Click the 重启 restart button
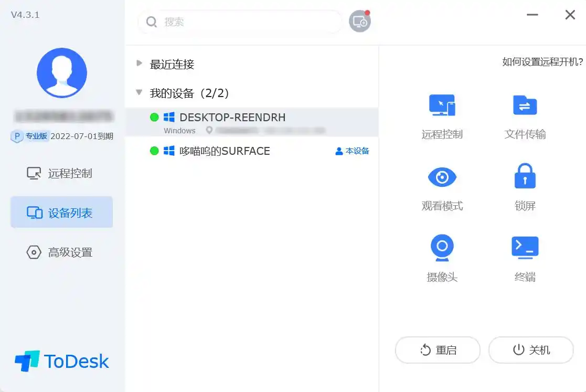The height and width of the screenshot is (392, 586). click(x=438, y=350)
